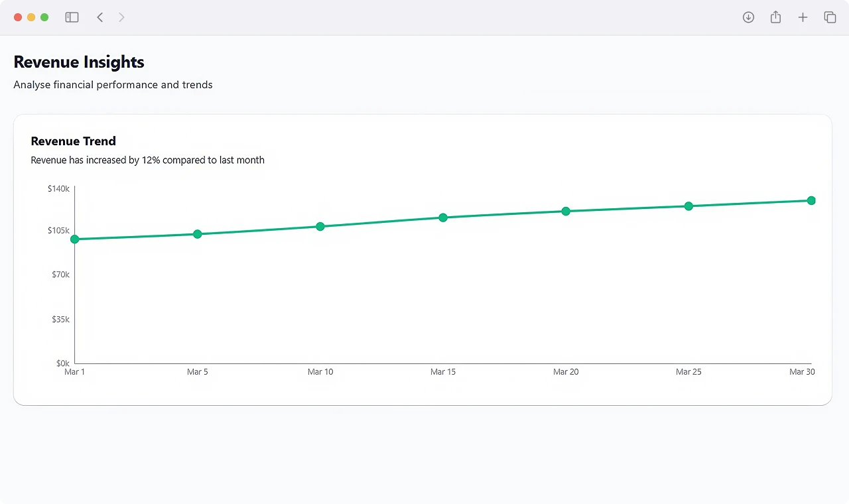849x504 pixels.
Task: Click the Revenue Insights page heading
Action: (79, 62)
